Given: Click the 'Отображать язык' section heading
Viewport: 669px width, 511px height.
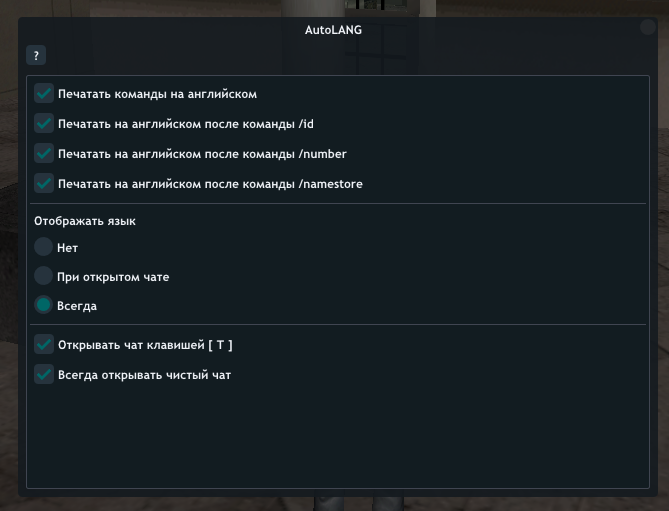Looking at the screenshot, I should [x=85, y=221].
